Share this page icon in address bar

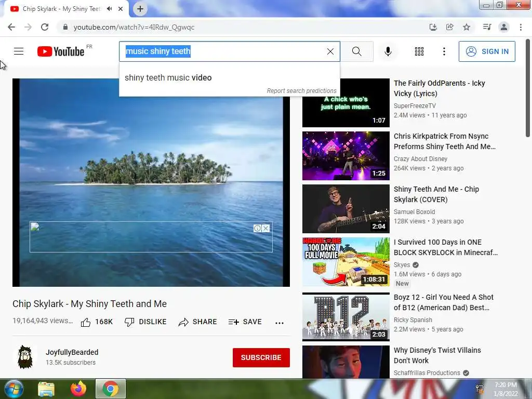[449, 27]
